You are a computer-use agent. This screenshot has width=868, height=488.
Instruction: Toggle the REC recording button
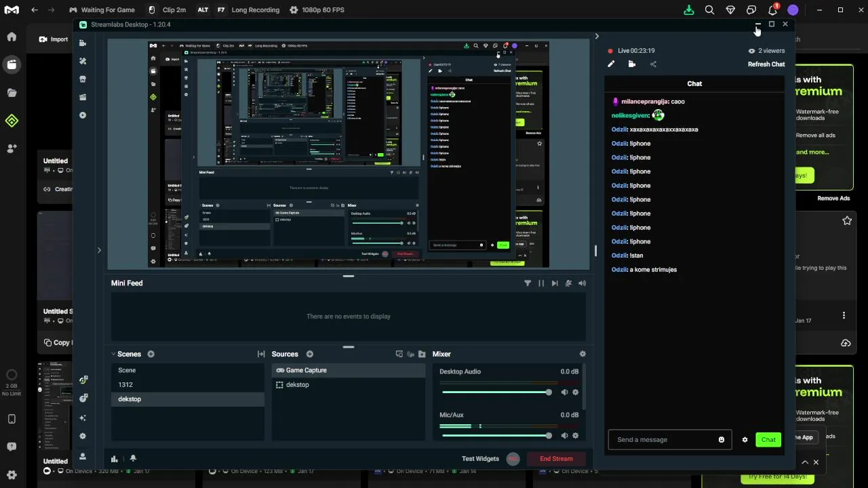click(x=513, y=459)
